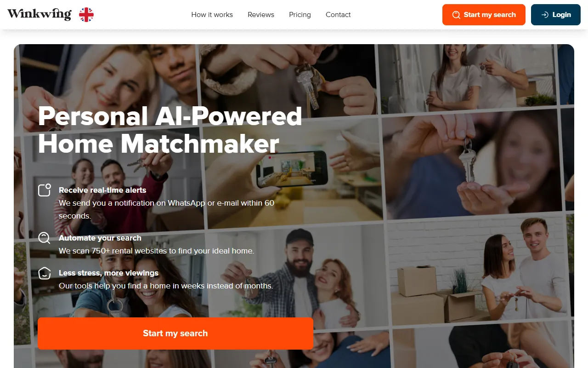Screen dimensions: 588x368
Task: Click the header Start my search button
Action: click(484, 15)
